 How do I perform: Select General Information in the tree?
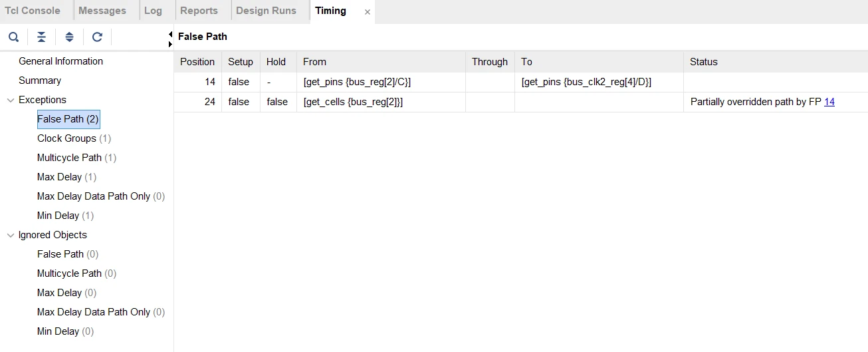tap(60, 61)
